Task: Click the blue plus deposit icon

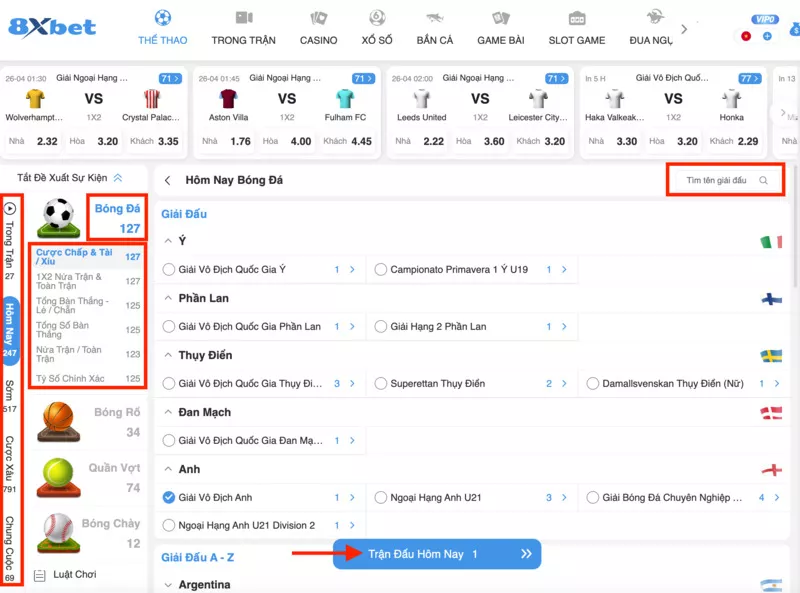Action: (767, 36)
